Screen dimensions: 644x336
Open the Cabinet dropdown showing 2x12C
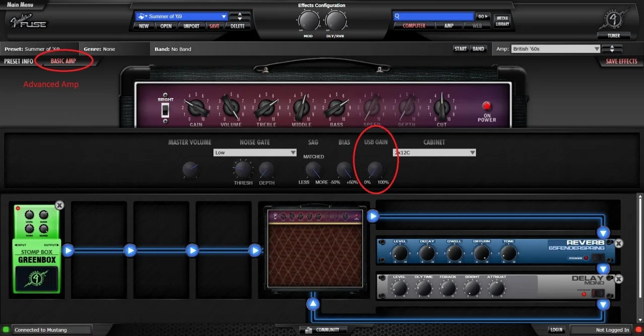pos(434,152)
